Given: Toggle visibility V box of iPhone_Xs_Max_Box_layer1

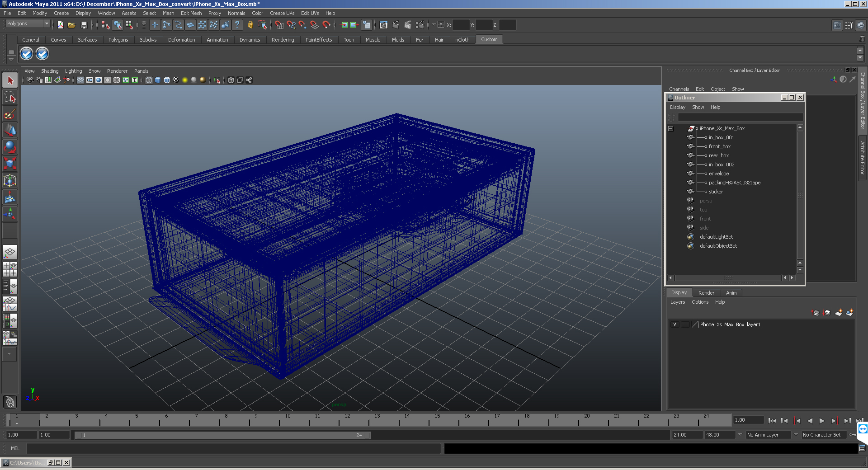Looking at the screenshot, I should pos(675,324).
